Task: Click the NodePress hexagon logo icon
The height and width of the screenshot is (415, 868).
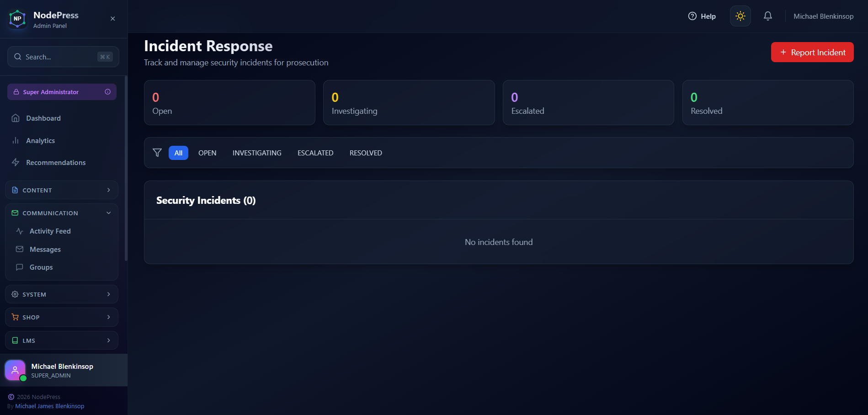Action: 17,19
